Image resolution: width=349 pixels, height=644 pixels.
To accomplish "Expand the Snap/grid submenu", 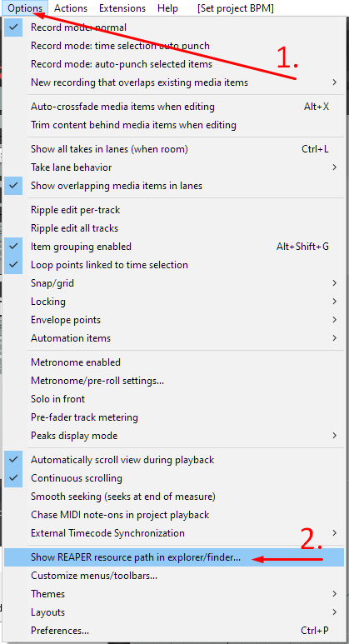I will [174, 283].
